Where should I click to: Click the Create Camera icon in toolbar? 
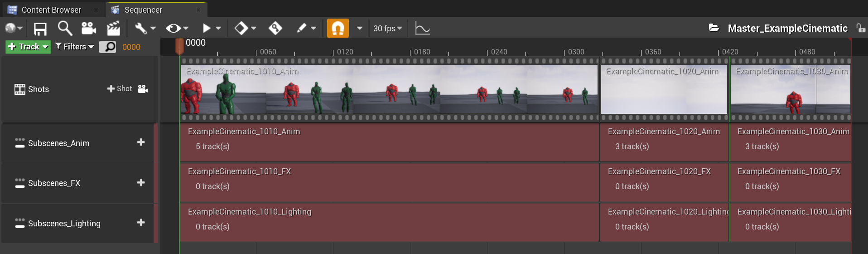point(89,28)
